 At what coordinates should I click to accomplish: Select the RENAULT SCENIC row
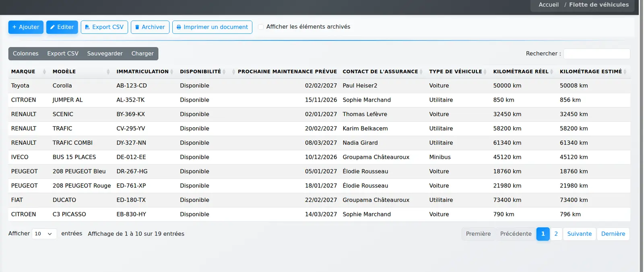pos(319,114)
